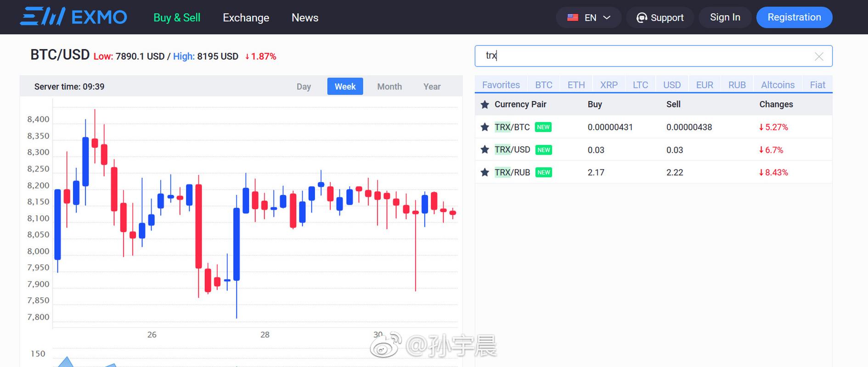The height and width of the screenshot is (367, 868).
Task: Select the RUB market tab
Action: pyautogui.click(x=737, y=85)
